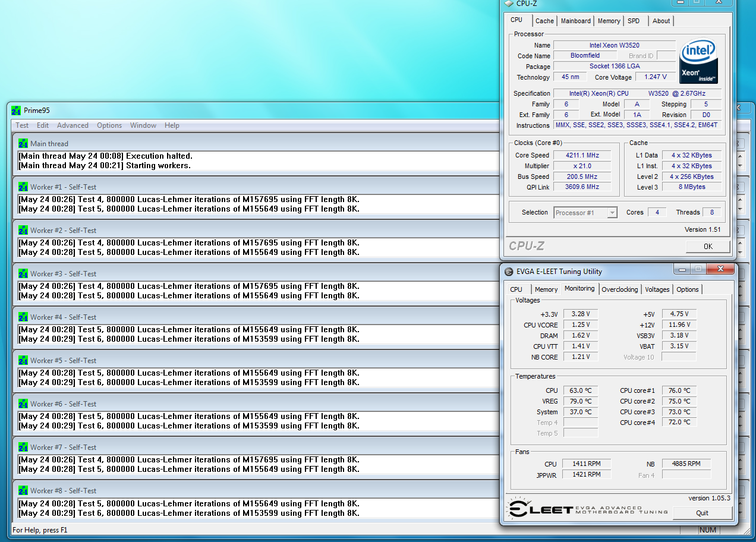Screen dimensions: 756x542
Task: Open the Options tab in E-LEET
Action: click(688, 289)
